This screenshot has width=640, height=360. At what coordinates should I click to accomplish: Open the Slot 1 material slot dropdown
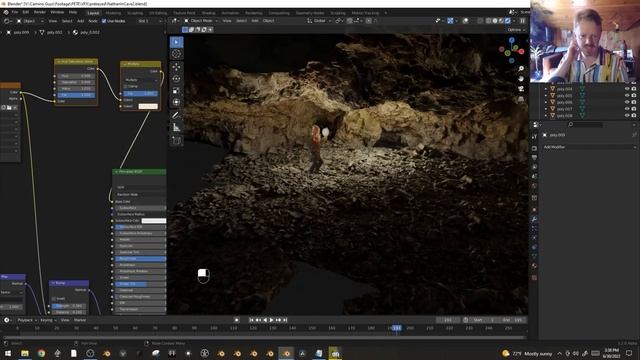[149, 21]
